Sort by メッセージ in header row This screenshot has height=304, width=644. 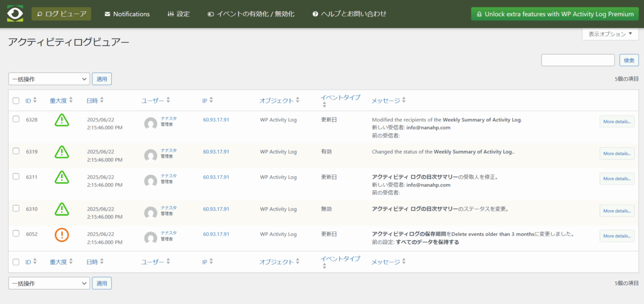point(389,100)
